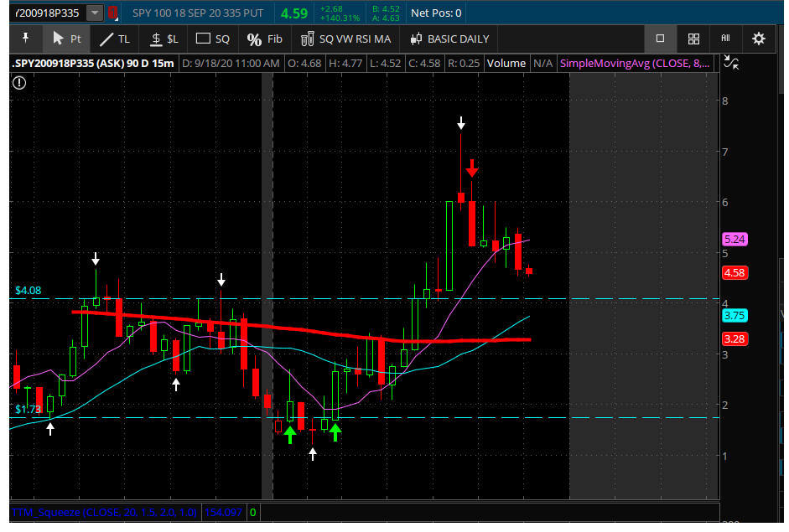Expand the symbol dropdown arrow
This screenshot has height=532, width=789.
[95, 13]
